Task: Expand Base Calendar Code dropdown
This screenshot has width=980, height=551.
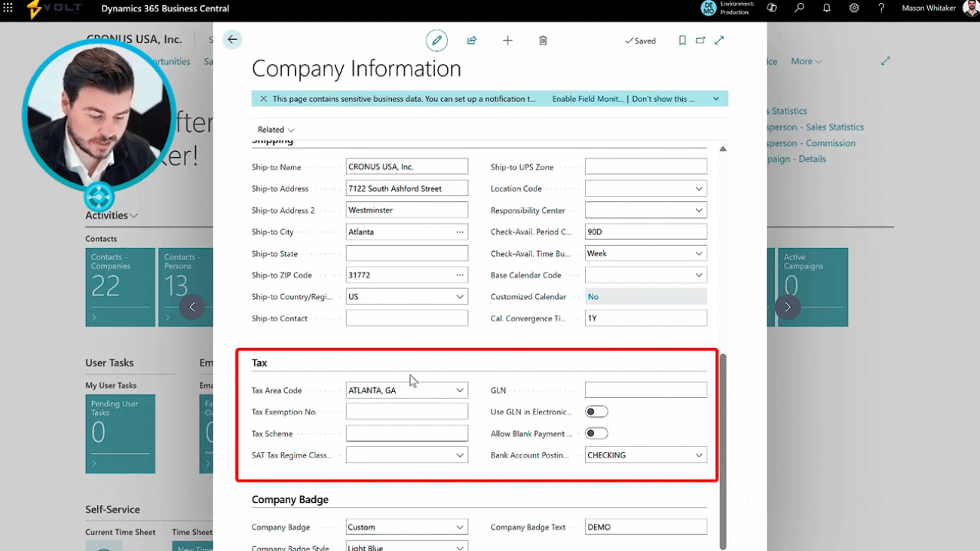Action: pos(699,275)
